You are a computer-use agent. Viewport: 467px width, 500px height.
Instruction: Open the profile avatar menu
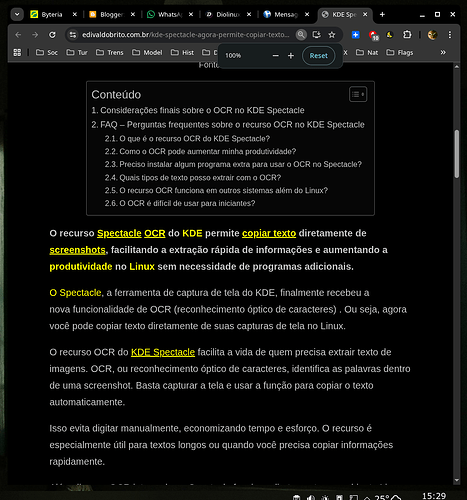point(432,35)
